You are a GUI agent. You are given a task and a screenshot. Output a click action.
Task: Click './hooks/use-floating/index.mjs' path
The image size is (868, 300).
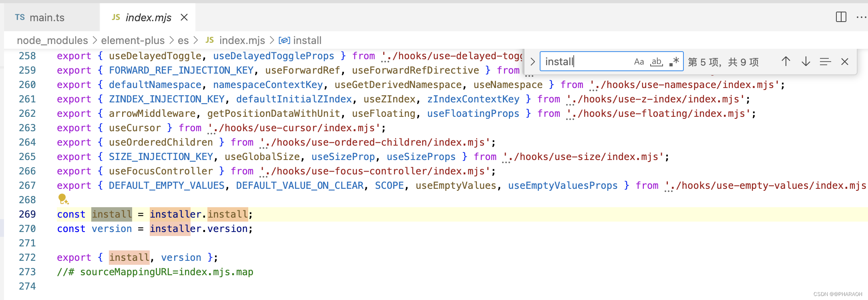click(x=658, y=114)
